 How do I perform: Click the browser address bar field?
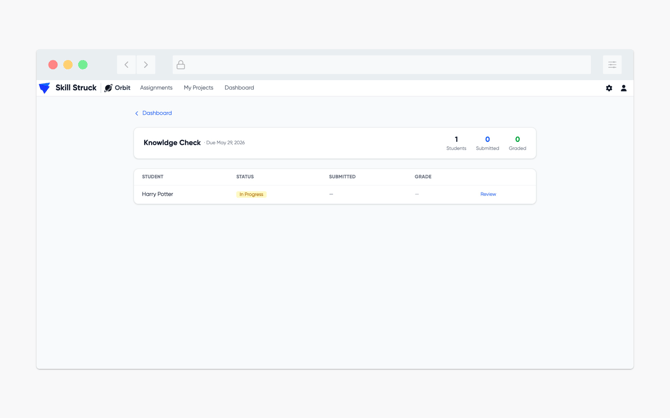382,65
